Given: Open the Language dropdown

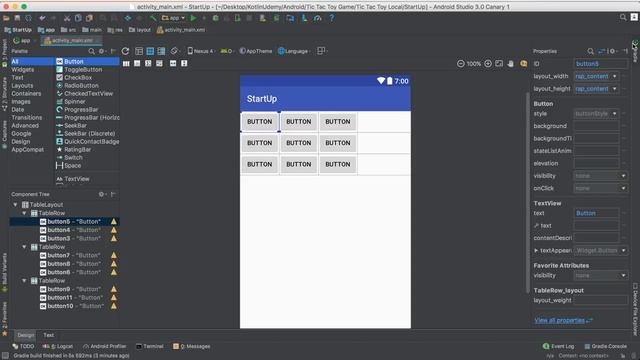Looking at the screenshot, I should click(x=294, y=51).
